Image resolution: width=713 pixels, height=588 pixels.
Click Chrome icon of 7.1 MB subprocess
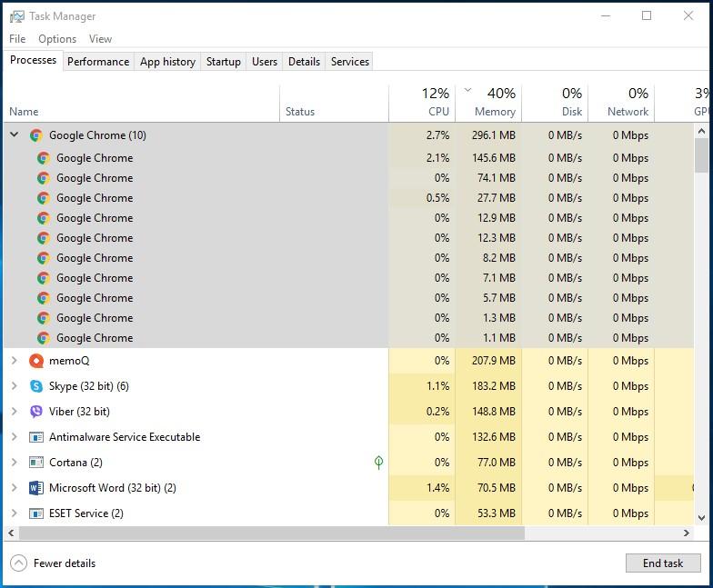44,278
